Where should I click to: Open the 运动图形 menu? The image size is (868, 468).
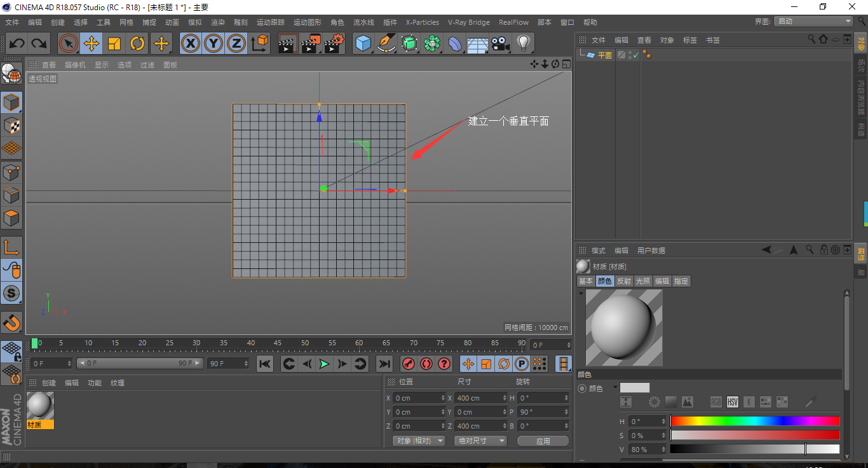[x=308, y=22]
